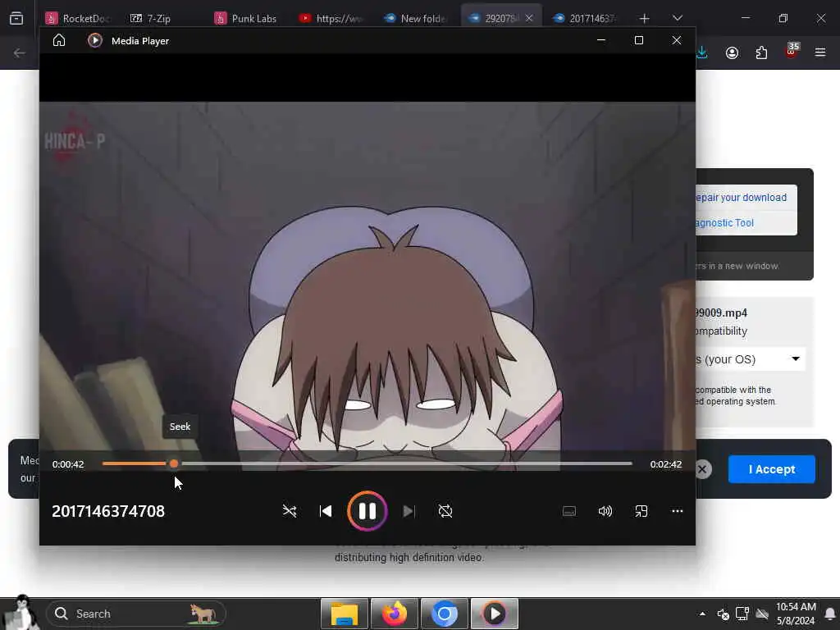This screenshot has width=840, height=630.
Task: Click the Start penguin icon
Action: (21, 612)
